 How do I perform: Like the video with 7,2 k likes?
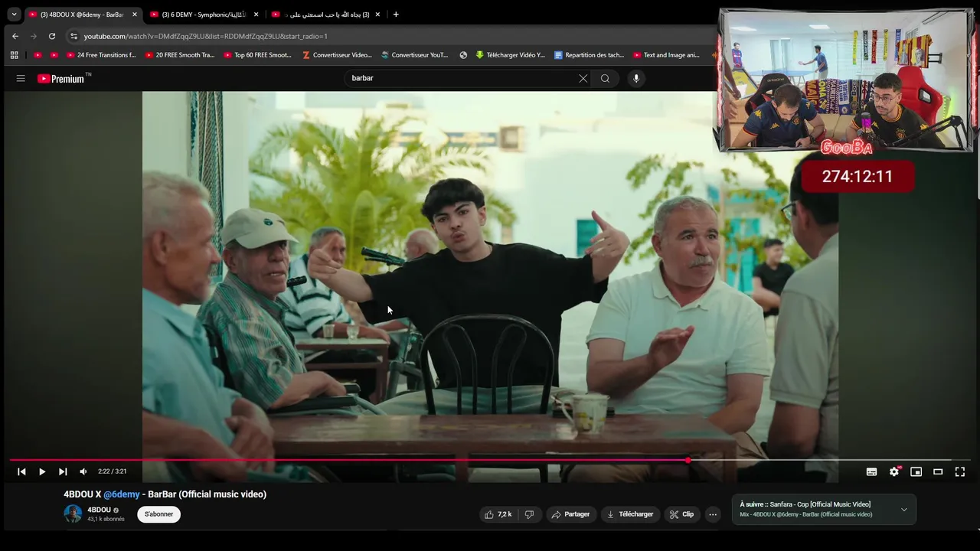click(x=498, y=514)
